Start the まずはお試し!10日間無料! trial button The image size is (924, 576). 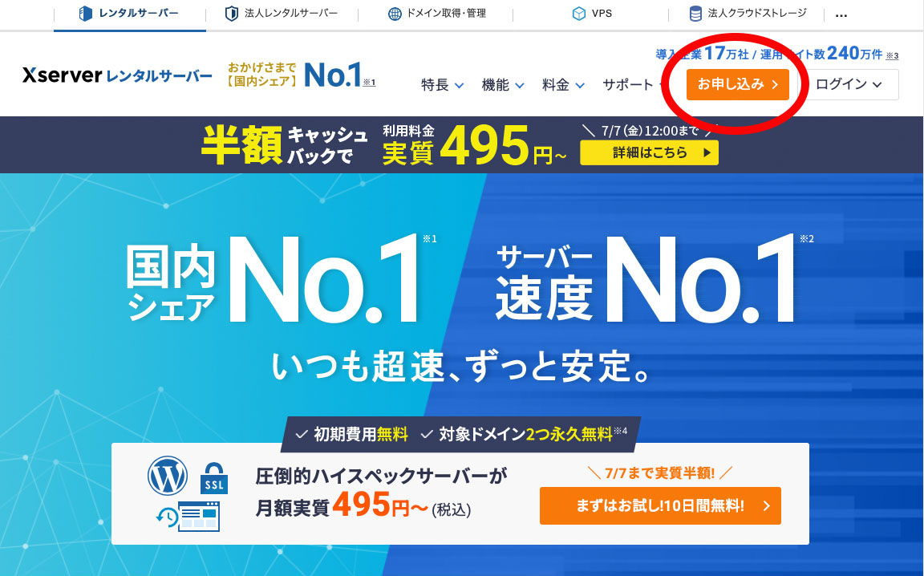(661, 505)
